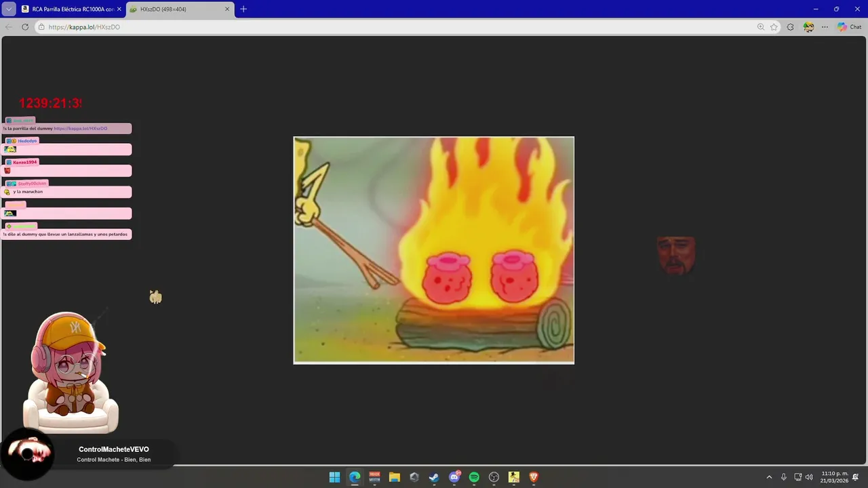Click the red stream timer overlay
The height and width of the screenshot is (488, 868).
(x=50, y=103)
